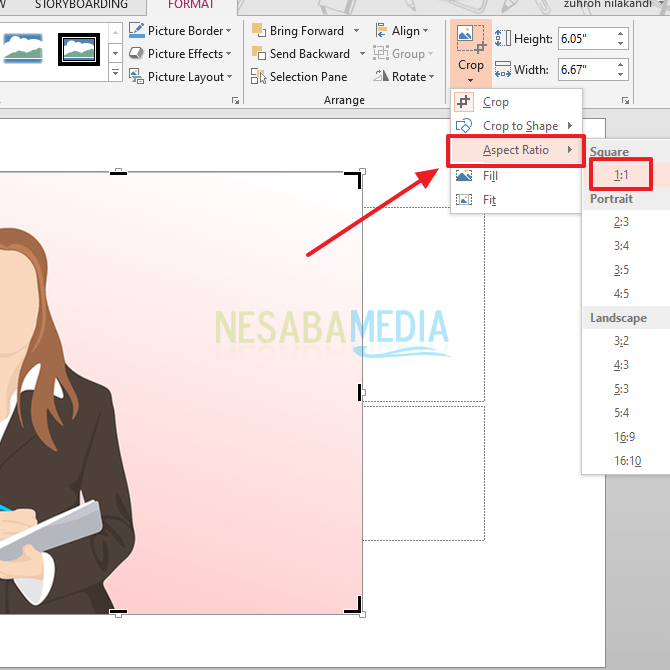Click the Send Backward icon
This screenshot has width=670, height=670.
(x=259, y=53)
